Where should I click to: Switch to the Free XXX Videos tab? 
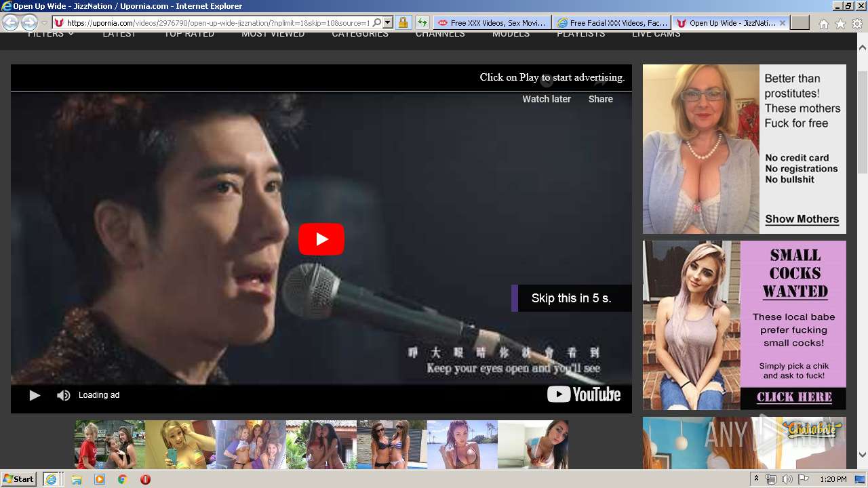491,22
